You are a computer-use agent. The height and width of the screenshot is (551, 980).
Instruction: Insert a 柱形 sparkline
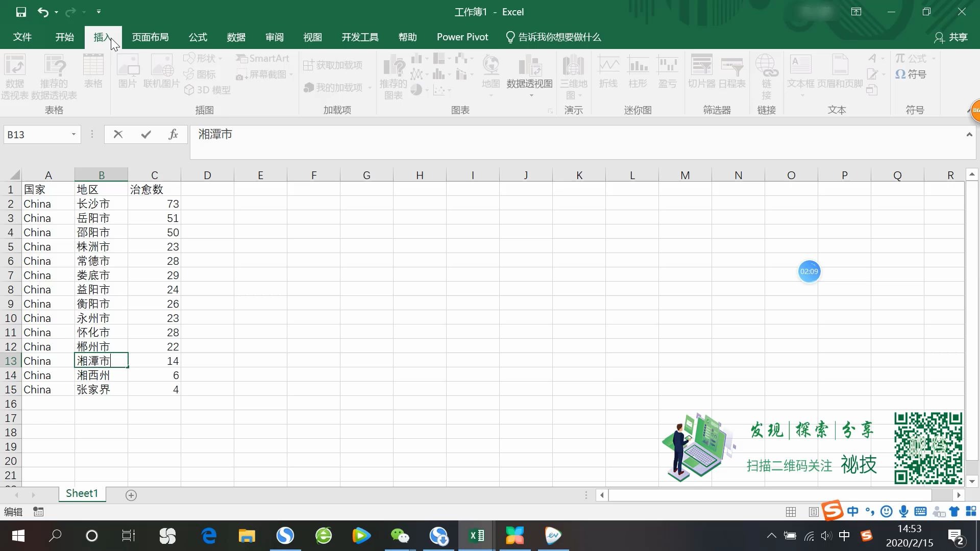point(638,71)
